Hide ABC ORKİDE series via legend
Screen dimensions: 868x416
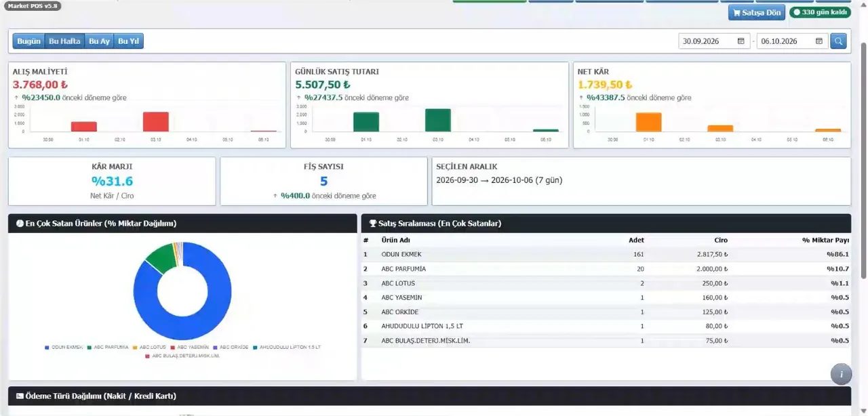(231, 347)
